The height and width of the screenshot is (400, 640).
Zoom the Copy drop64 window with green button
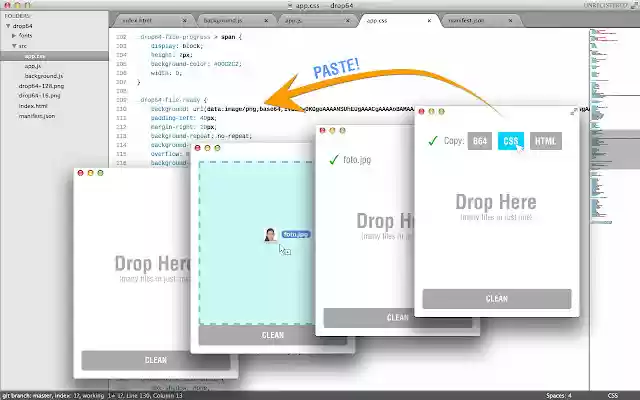click(x=441, y=111)
